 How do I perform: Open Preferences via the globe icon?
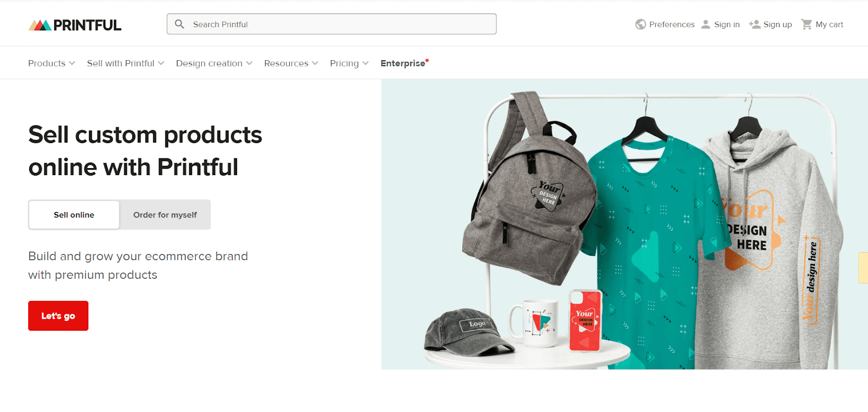click(641, 24)
